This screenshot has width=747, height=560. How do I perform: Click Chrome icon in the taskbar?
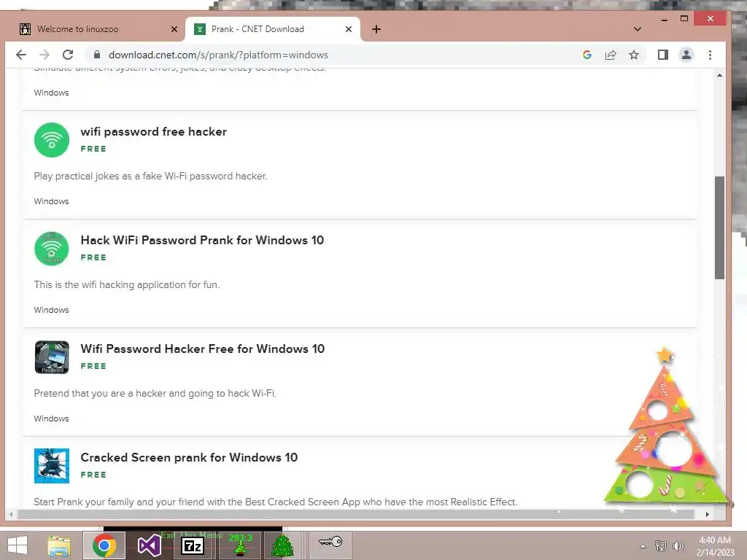(x=104, y=545)
